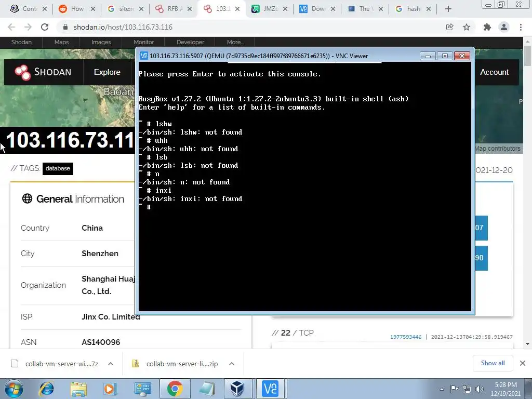Screen dimensions: 532x399
Task: Open Windows Media Player from taskbar
Action: pyautogui.click(x=110, y=389)
